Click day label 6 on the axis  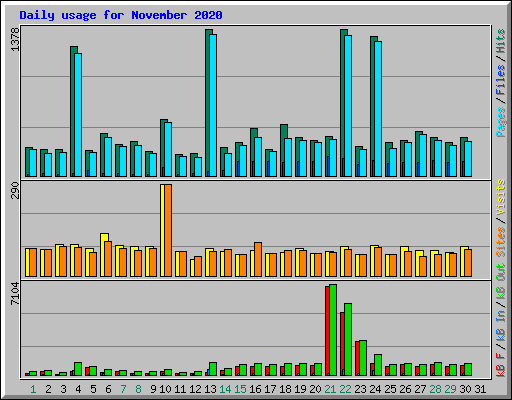click(108, 389)
